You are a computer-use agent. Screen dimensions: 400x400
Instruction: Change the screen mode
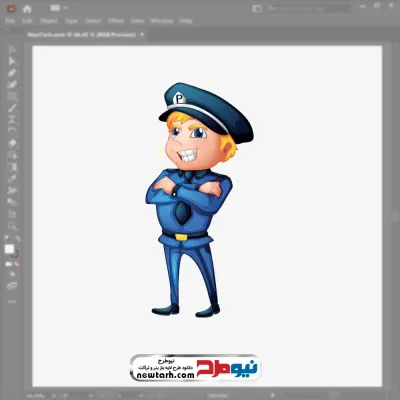click(x=12, y=286)
